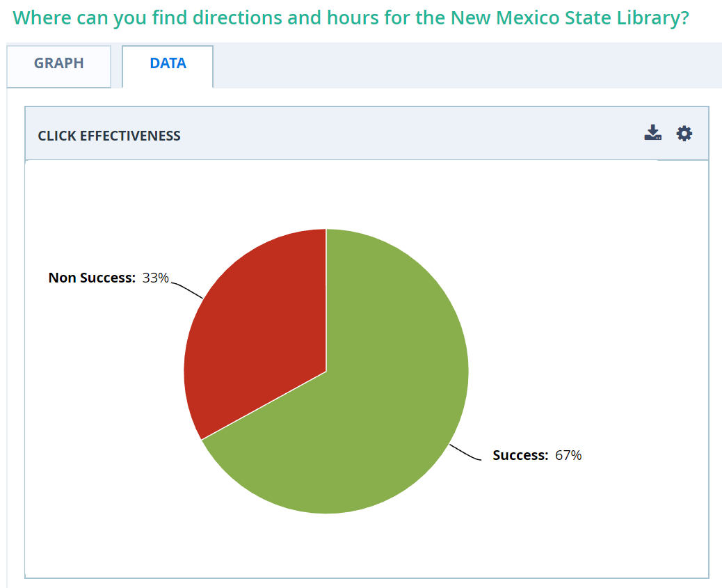The width and height of the screenshot is (722, 588).
Task: Click the pie chart center point
Action: pyautogui.click(x=326, y=371)
